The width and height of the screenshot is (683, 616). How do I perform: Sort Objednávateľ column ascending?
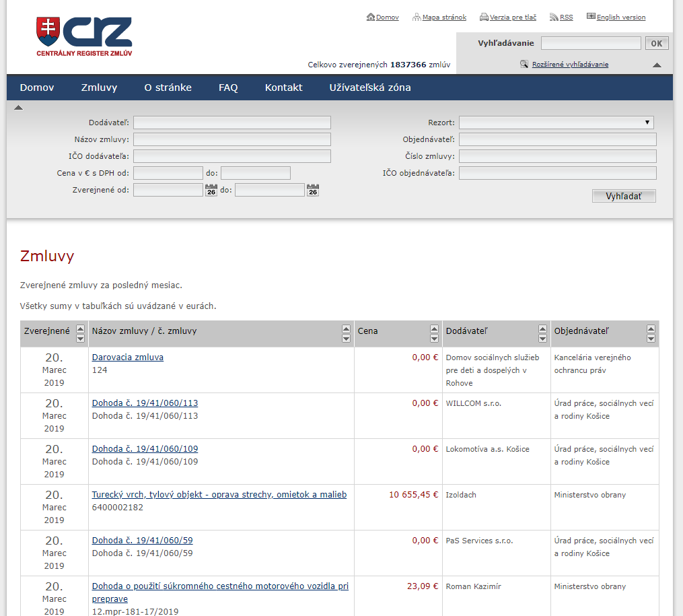click(651, 329)
